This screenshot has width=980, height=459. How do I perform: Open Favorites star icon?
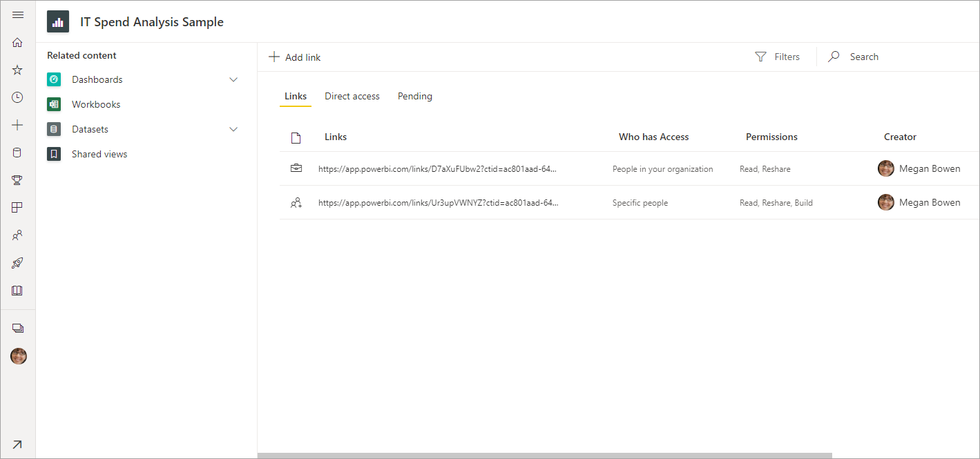(18, 70)
